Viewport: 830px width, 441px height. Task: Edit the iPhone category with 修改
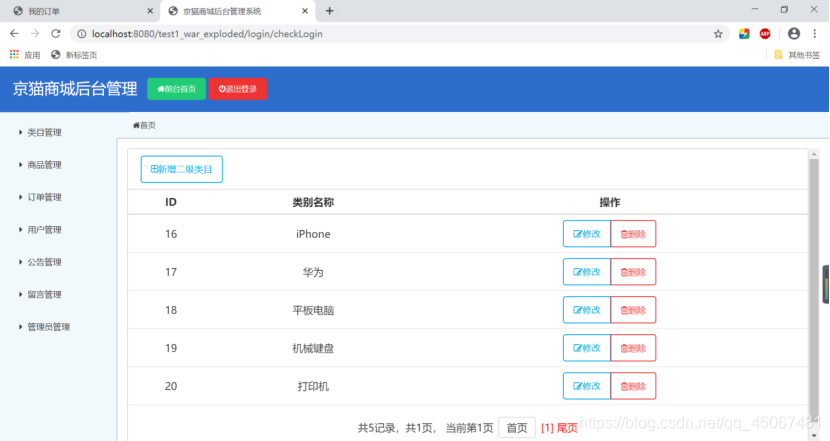click(x=587, y=234)
